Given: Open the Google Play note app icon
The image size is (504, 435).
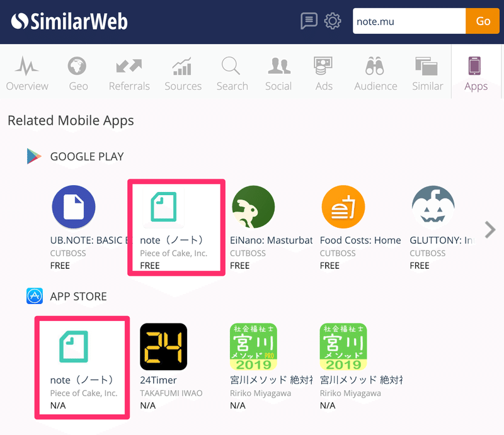Looking at the screenshot, I should point(164,207).
